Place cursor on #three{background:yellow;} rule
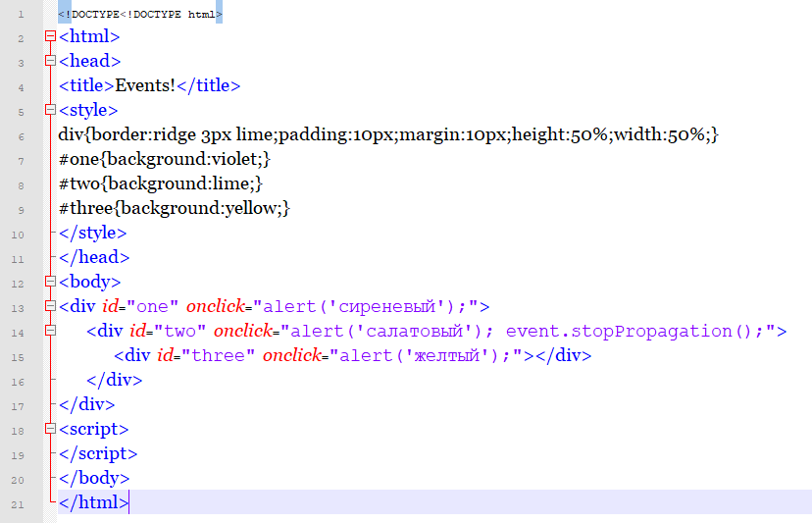 [175, 208]
